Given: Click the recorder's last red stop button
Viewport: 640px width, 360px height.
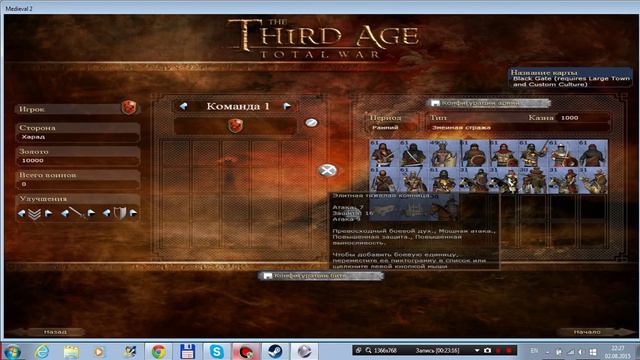Looking at the screenshot, I should (x=509, y=350).
